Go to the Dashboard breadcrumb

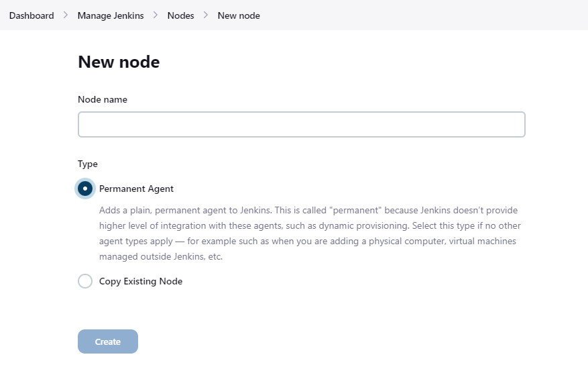(32, 15)
